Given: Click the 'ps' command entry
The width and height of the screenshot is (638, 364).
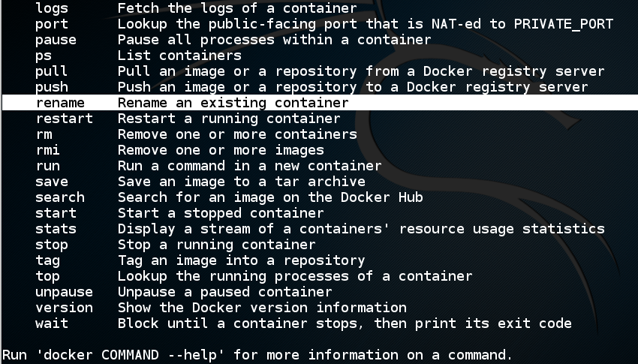Looking at the screenshot, I should coord(44,56).
